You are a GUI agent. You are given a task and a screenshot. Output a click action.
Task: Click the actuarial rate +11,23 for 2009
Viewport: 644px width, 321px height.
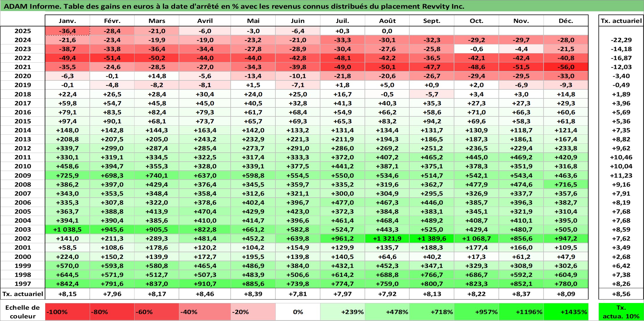[621, 176]
